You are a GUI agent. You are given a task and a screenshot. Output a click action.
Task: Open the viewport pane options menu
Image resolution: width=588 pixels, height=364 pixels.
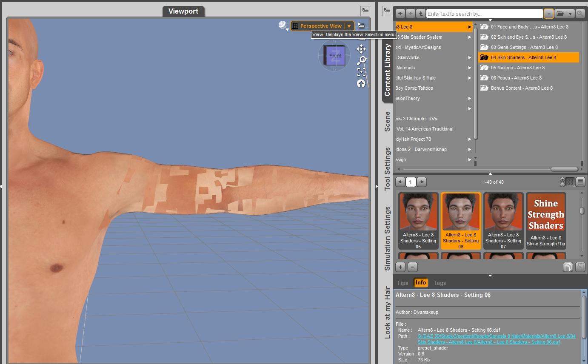tap(365, 10)
